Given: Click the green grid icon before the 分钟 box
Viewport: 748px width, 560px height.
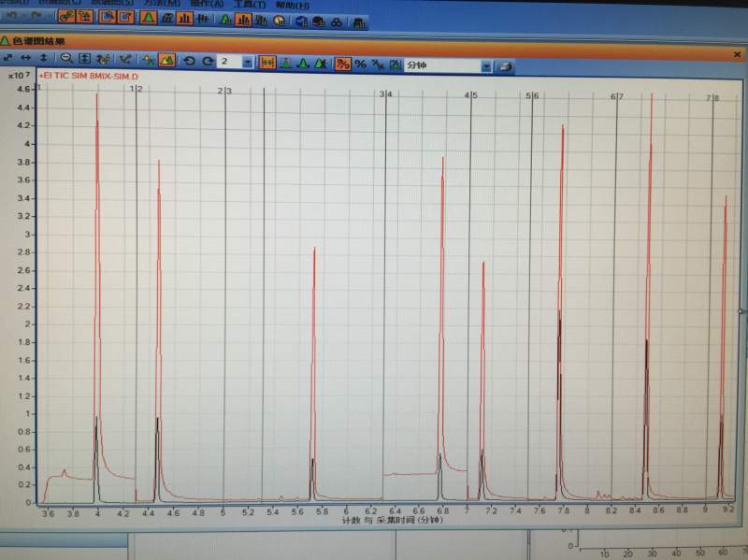Looking at the screenshot, I should (x=395, y=65).
